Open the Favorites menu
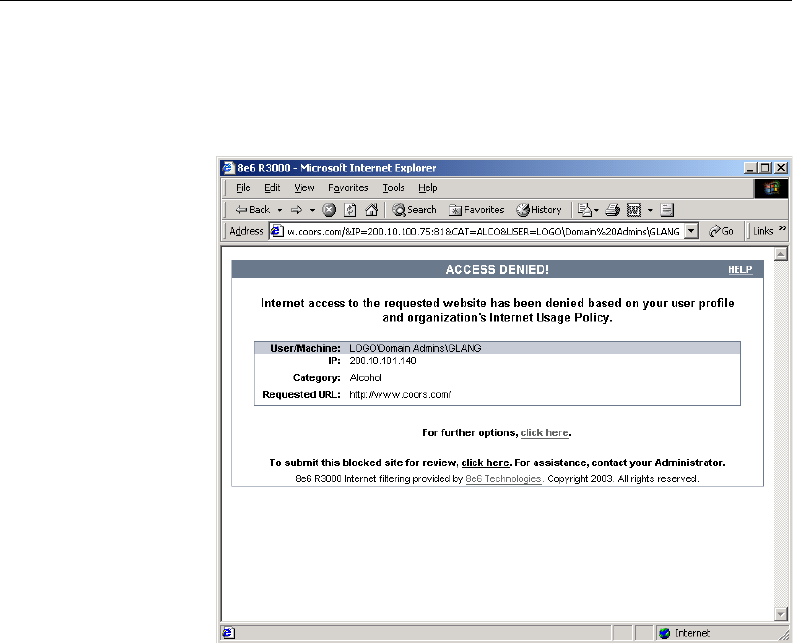This screenshot has height=643, width=793. (348, 188)
